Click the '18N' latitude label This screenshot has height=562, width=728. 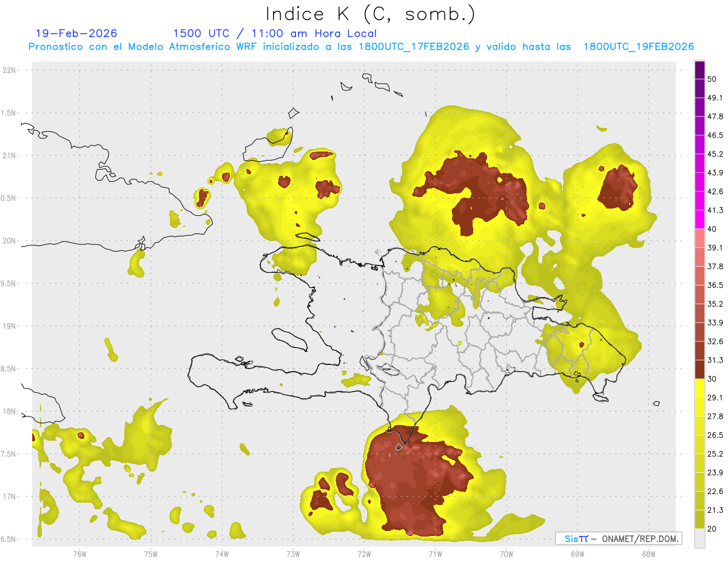[x=10, y=412]
